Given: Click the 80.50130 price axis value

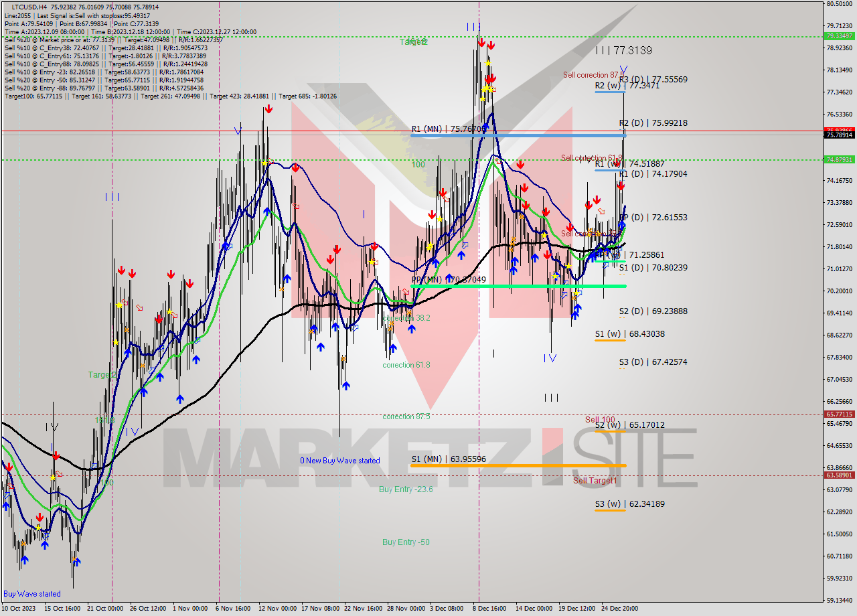Looking at the screenshot, I should pyautogui.click(x=839, y=4).
